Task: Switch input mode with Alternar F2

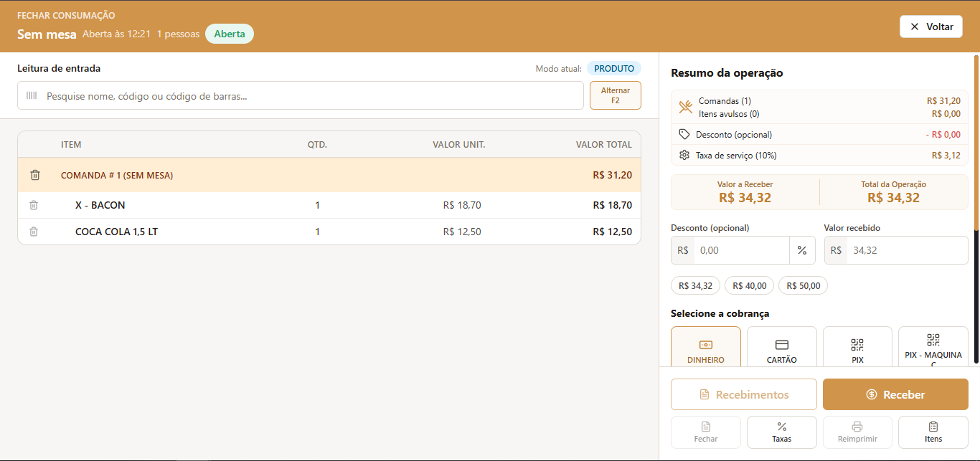Action: [x=616, y=95]
